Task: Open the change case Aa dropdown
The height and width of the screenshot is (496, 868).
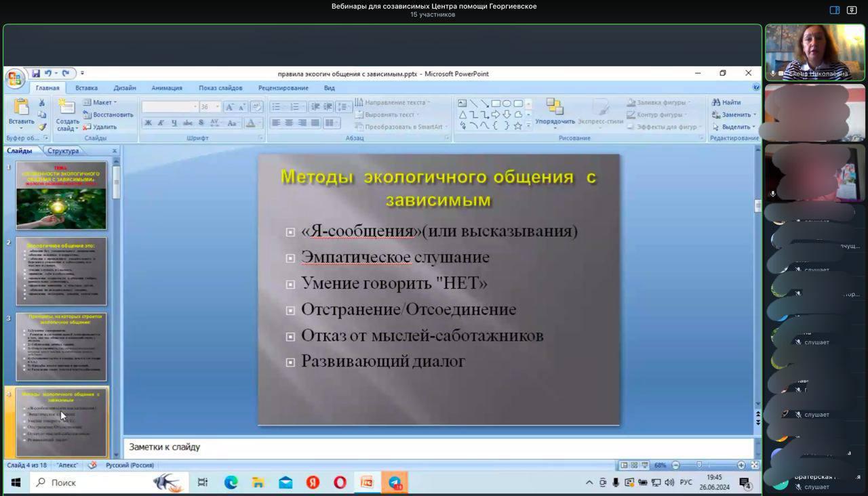Action: tap(233, 123)
